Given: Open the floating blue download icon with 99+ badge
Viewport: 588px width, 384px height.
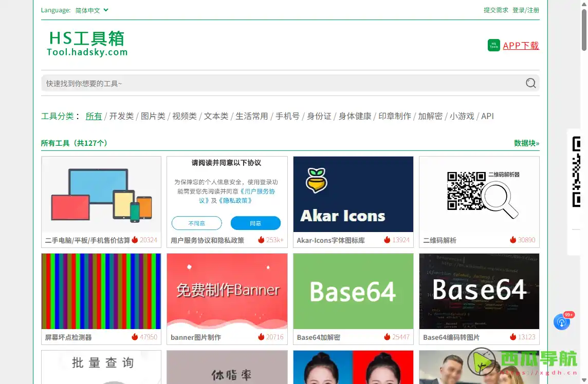Looking at the screenshot, I should (x=562, y=322).
